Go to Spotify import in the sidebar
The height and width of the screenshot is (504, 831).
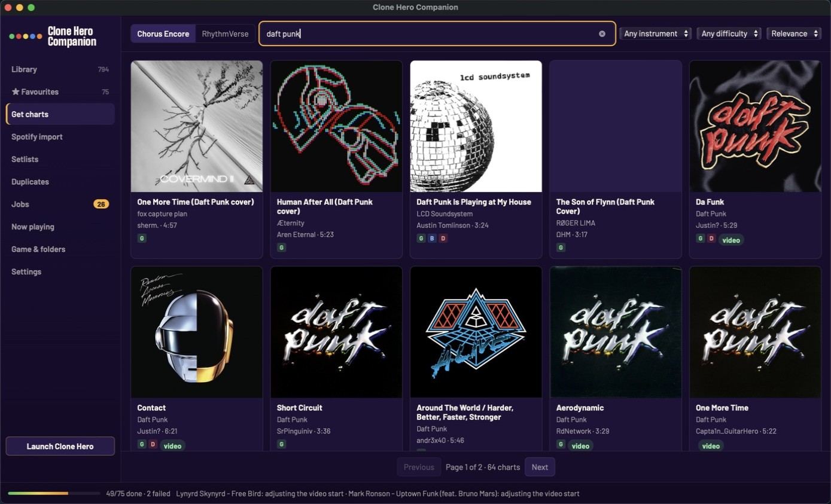[60, 137]
